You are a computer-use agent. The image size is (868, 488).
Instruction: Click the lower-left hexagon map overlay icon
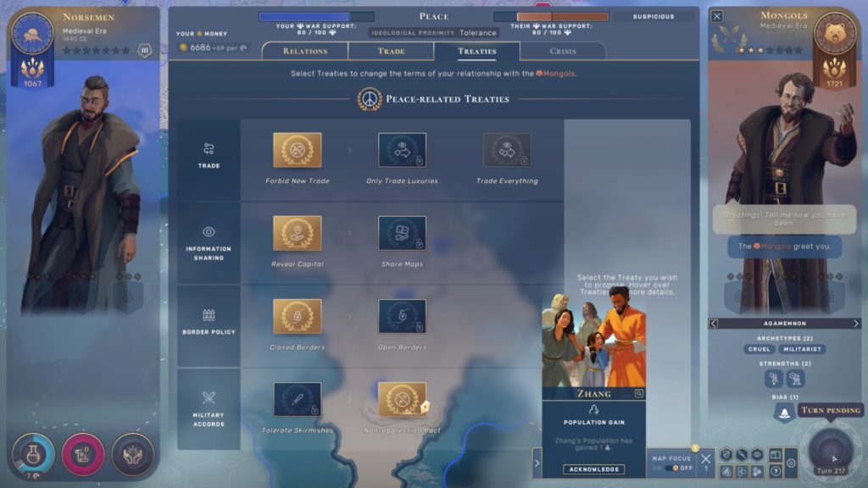(x=726, y=471)
